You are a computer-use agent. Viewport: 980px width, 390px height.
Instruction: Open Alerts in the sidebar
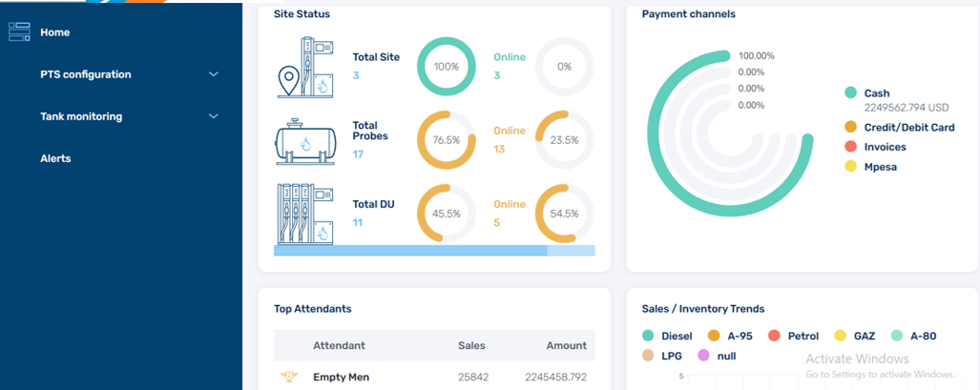tap(55, 158)
